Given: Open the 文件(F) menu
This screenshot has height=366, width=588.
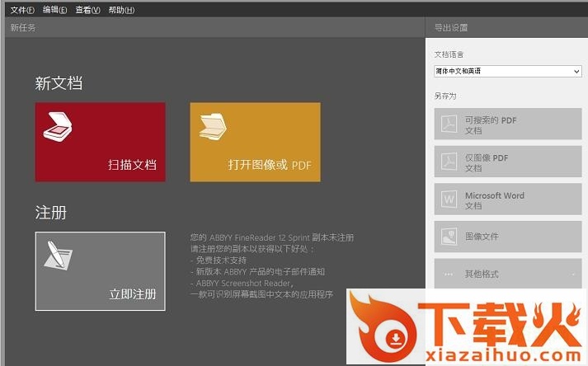Looking at the screenshot, I should click(22, 10).
